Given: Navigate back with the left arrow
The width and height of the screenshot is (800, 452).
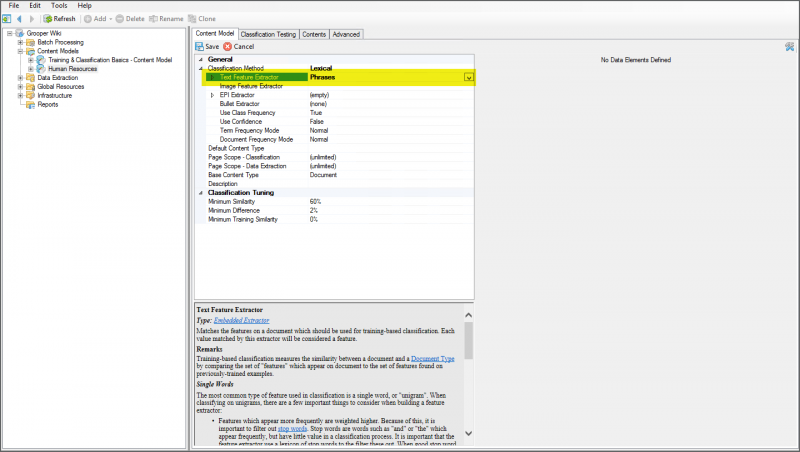Looking at the screenshot, I should pos(19,19).
